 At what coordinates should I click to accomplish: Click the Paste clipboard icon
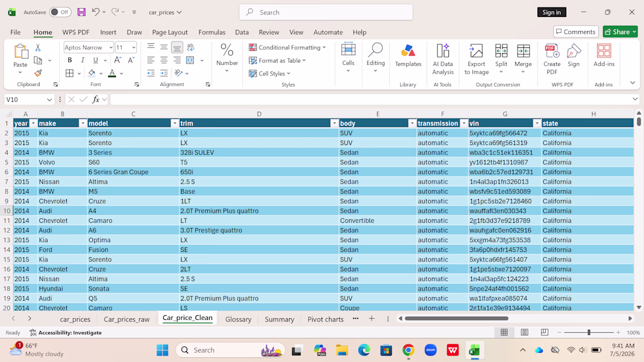click(20, 52)
